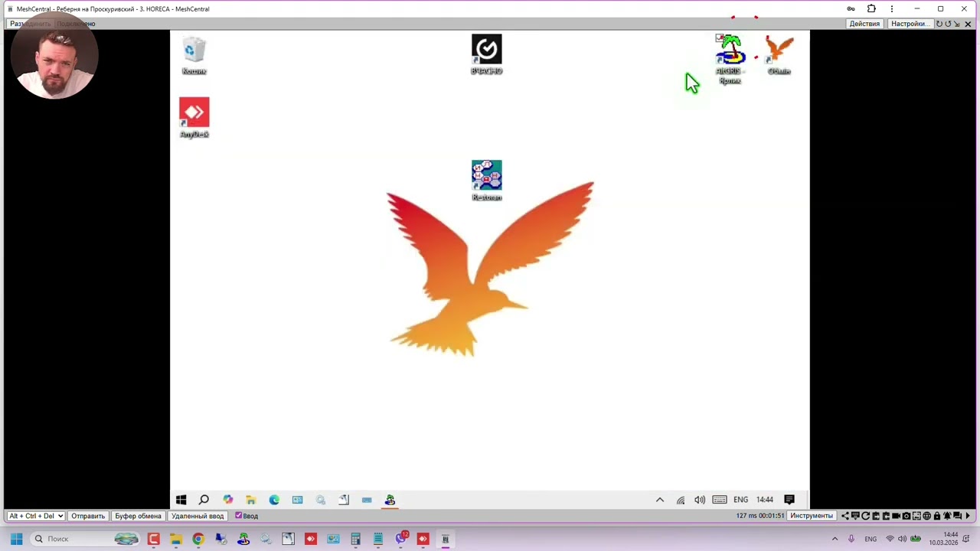Open local Windows Start menu
Viewport: 980px width, 551px height.
tap(16, 539)
